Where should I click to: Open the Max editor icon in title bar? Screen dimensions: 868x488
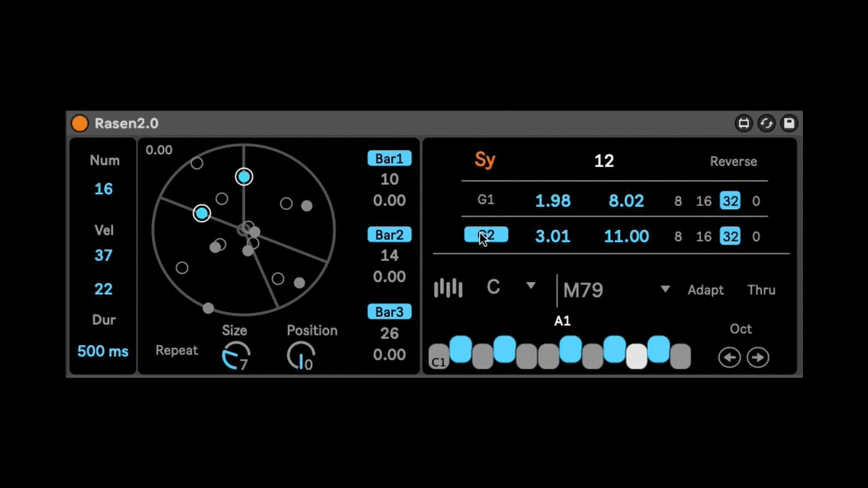pyautogui.click(x=744, y=123)
